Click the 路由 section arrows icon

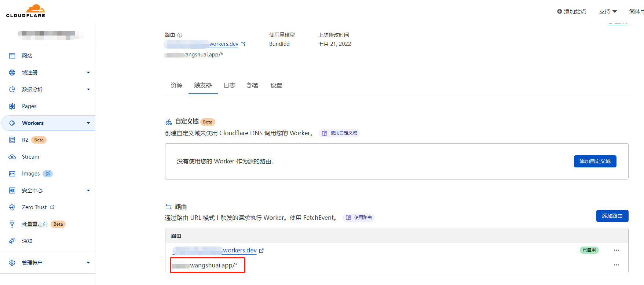(x=169, y=207)
